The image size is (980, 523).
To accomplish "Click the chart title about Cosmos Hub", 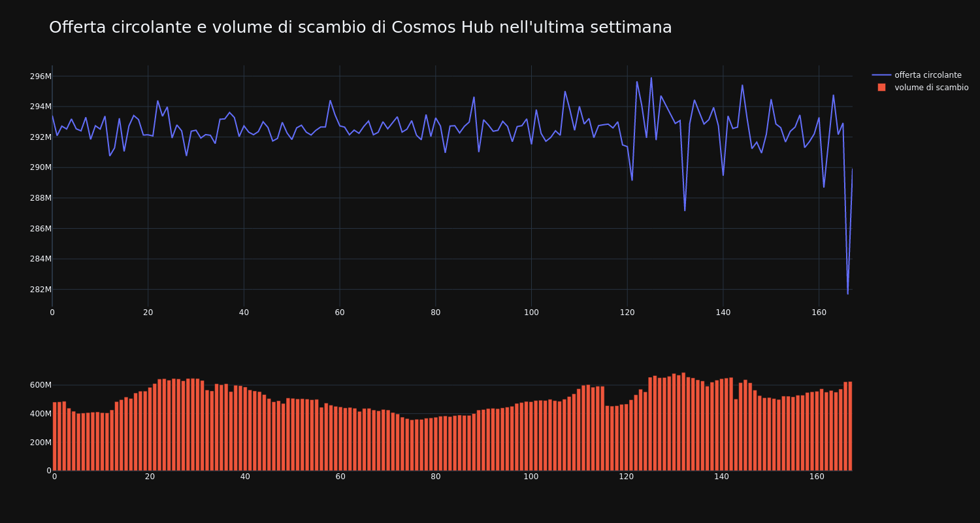I will tap(360, 27).
